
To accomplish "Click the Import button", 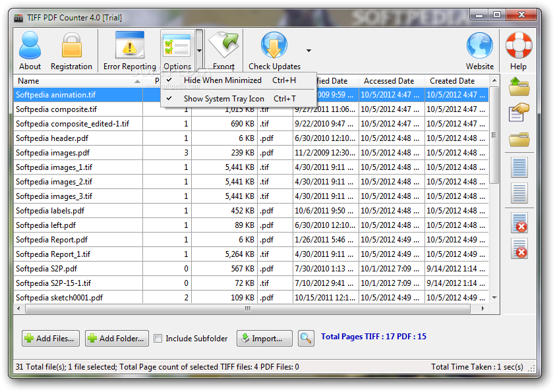I will click(x=264, y=339).
